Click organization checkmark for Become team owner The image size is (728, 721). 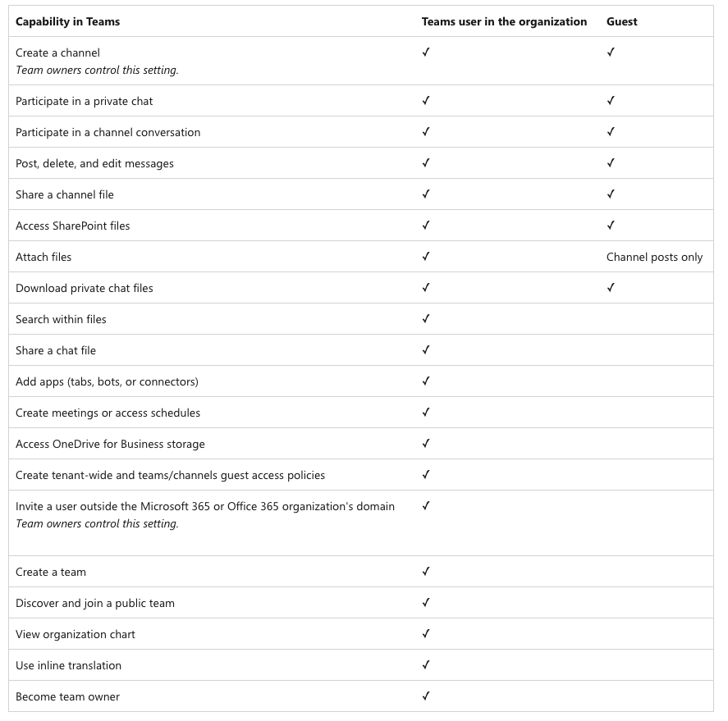pos(426,696)
